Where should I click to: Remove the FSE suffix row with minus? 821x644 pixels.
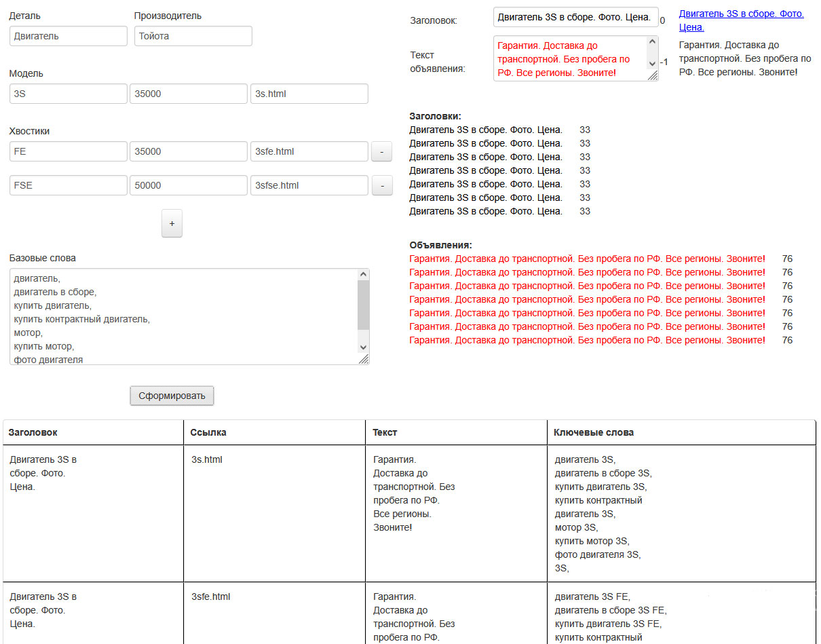point(381,186)
